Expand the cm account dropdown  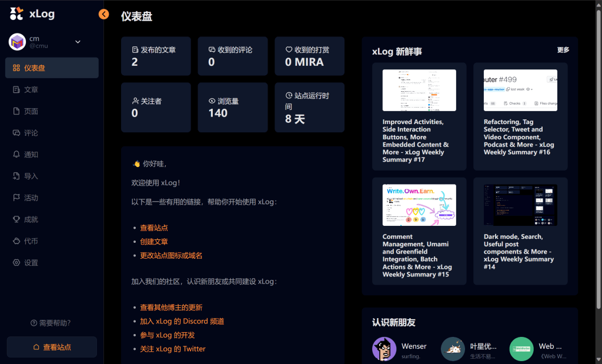(x=78, y=42)
